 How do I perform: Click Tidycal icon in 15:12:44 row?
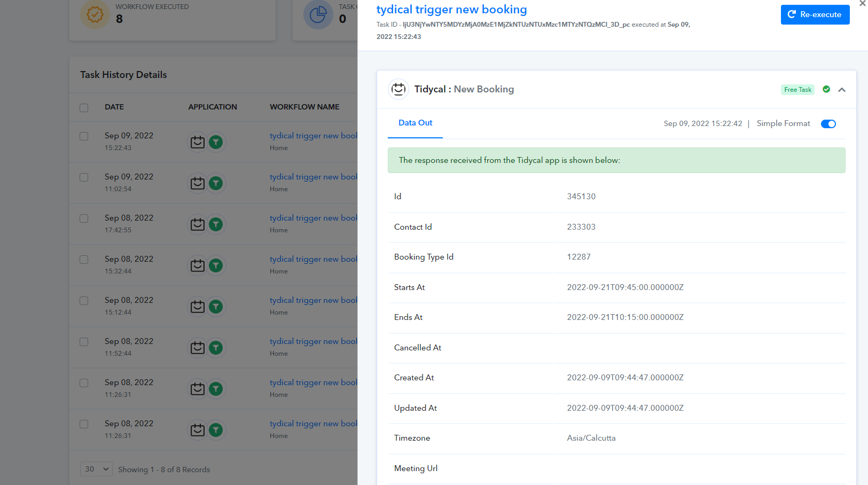click(x=198, y=307)
